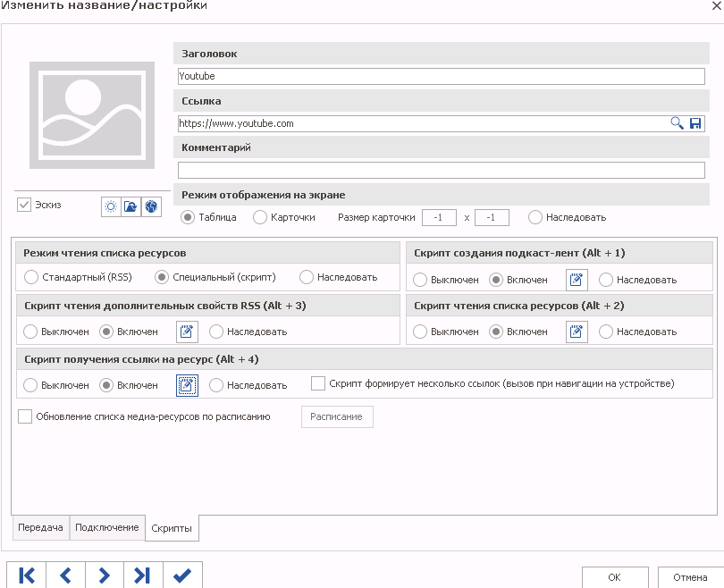
Task: Click the load-thumbnail-from-file folder icon
Action: [x=130, y=206]
